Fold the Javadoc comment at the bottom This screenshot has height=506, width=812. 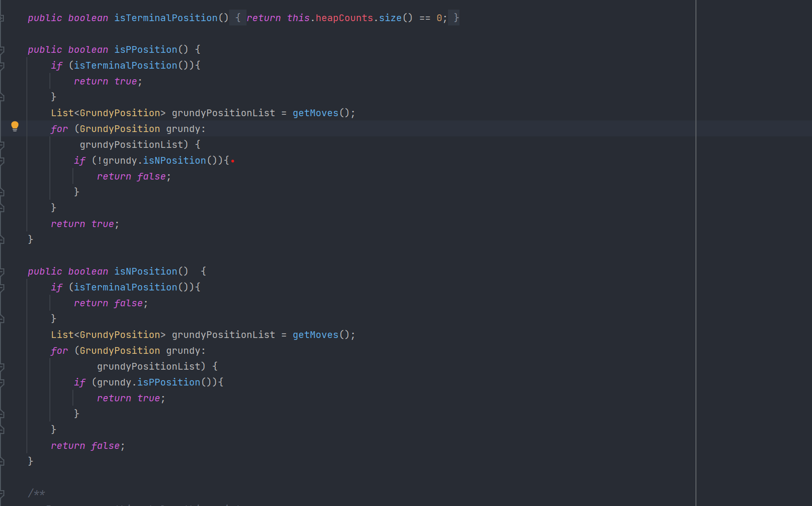(2, 494)
